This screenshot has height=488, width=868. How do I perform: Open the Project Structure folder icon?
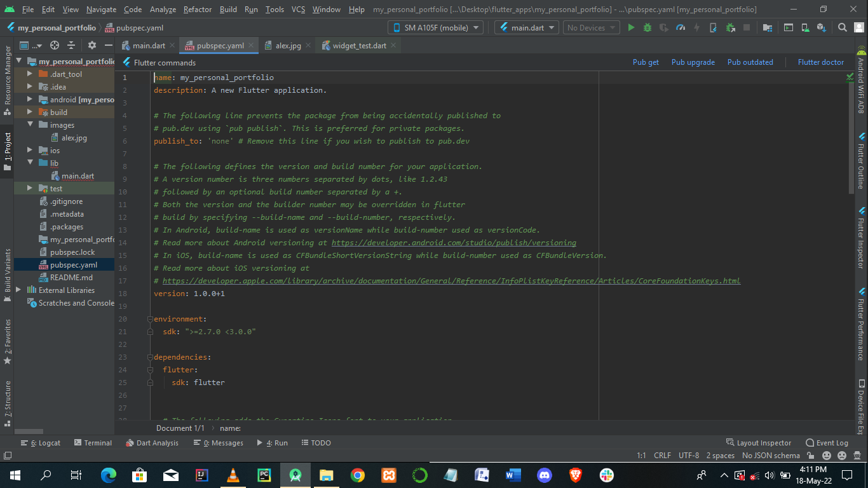coord(768,27)
